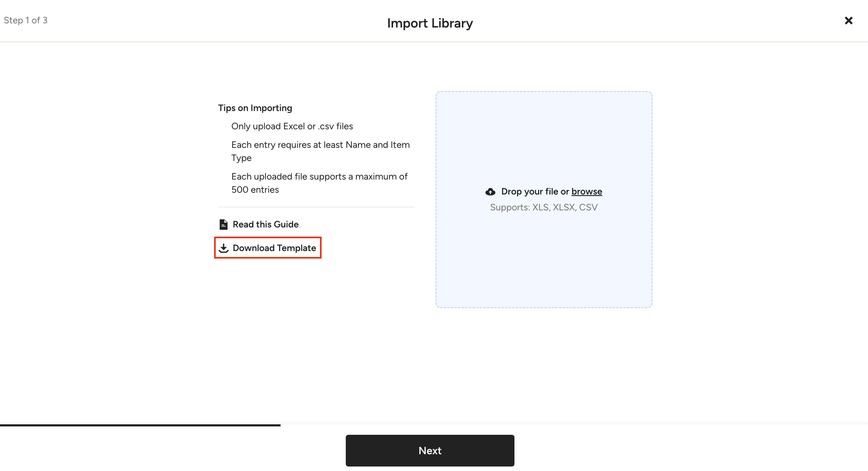Close the Import Library dialog
The image size is (868, 471).
coord(849,21)
